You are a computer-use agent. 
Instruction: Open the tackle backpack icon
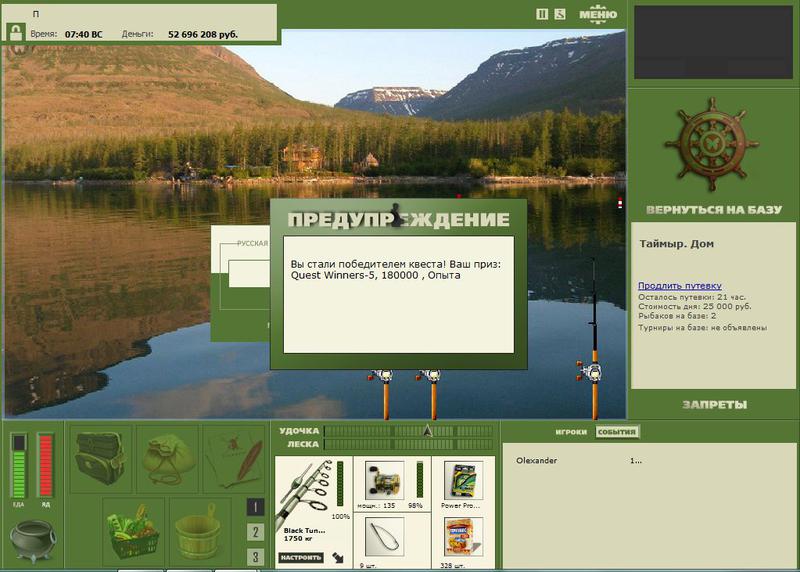(x=100, y=458)
